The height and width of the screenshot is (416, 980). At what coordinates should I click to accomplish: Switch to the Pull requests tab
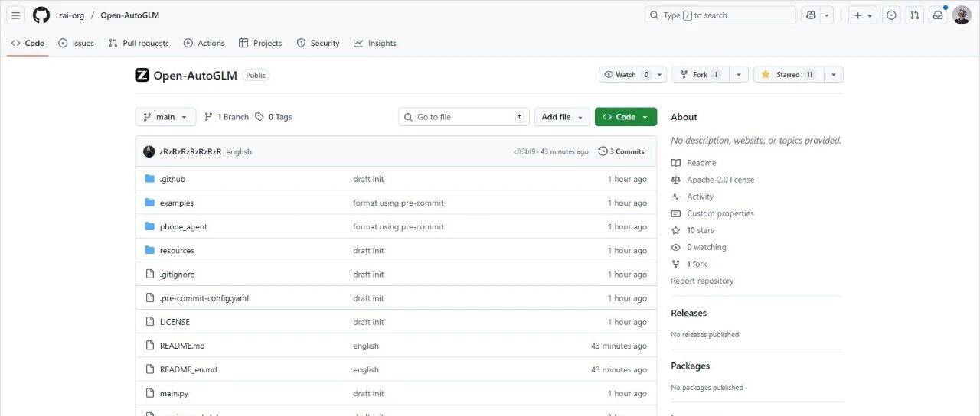pyautogui.click(x=139, y=43)
